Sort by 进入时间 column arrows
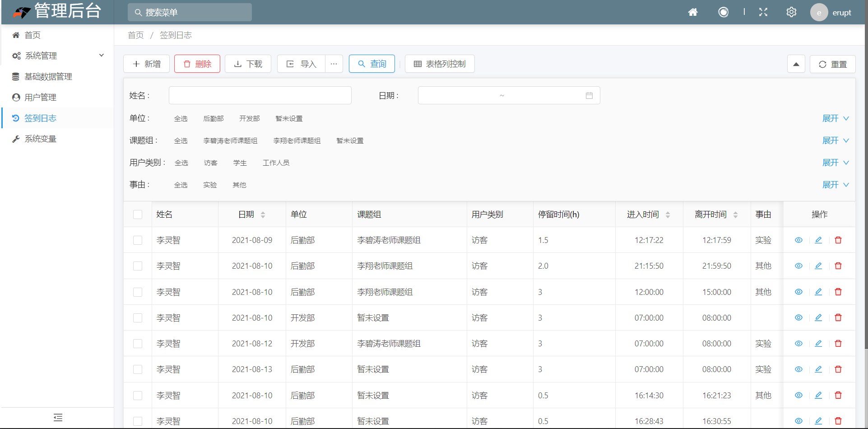The image size is (868, 429). [668, 214]
